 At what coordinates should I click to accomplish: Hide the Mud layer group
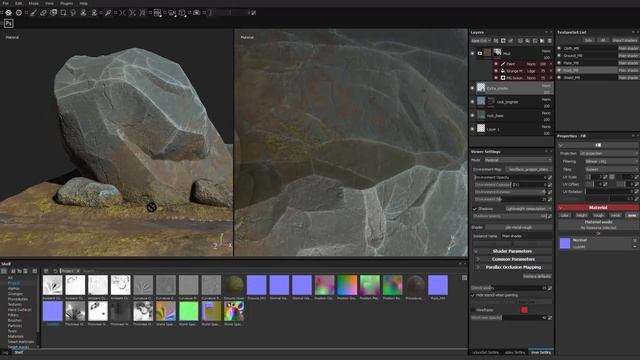pyautogui.click(x=473, y=53)
